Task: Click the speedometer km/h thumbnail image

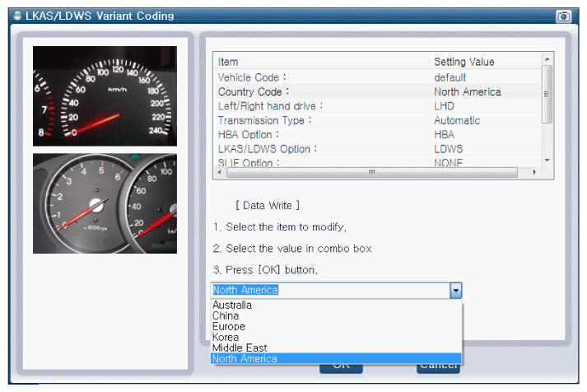Action: (x=105, y=96)
